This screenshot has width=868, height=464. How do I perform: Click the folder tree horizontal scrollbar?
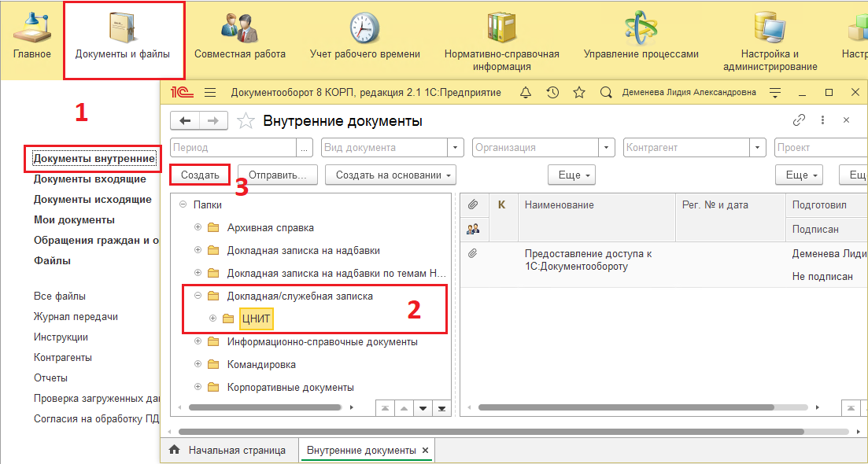tap(264, 407)
